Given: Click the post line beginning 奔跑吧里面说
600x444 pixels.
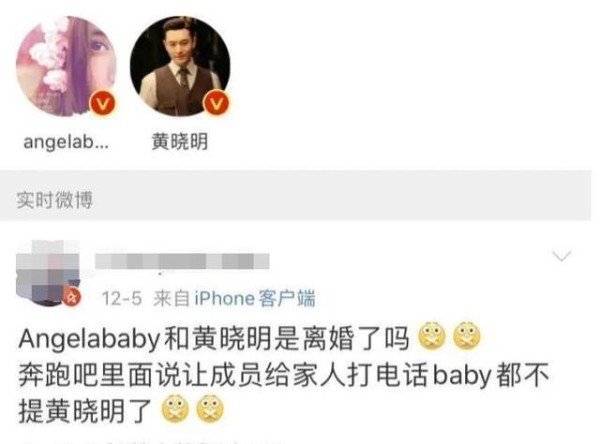Looking at the screenshot, I should pyautogui.click(x=284, y=375).
